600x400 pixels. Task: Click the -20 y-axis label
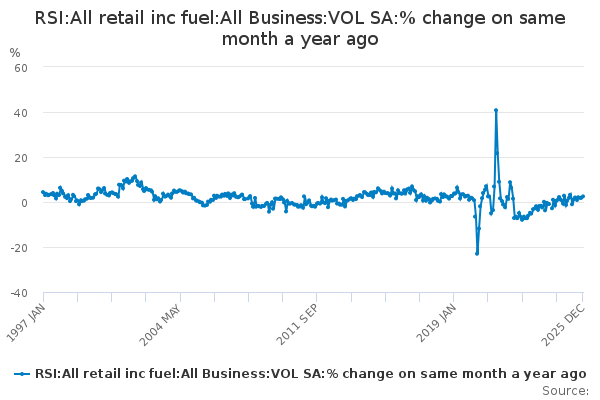pyautogui.click(x=19, y=248)
